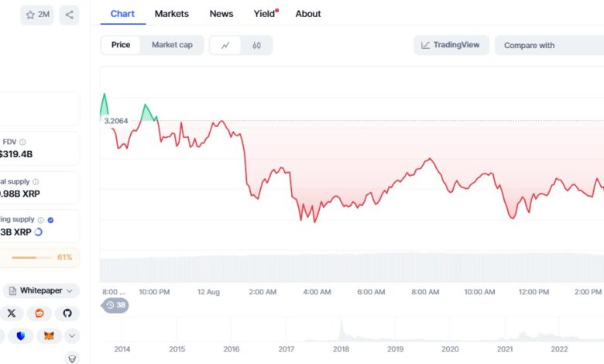
Task: Click the MetaMask fox wallet icon
Action: (x=49, y=335)
